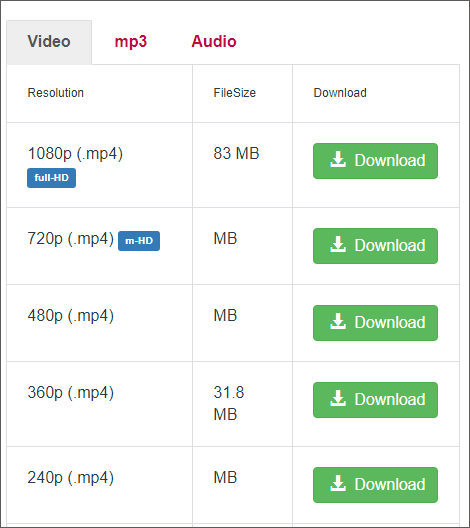Screen dimensions: 470x528
Task: Select the 1080p (.mp4) resolution label
Action: pyautogui.click(x=75, y=154)
